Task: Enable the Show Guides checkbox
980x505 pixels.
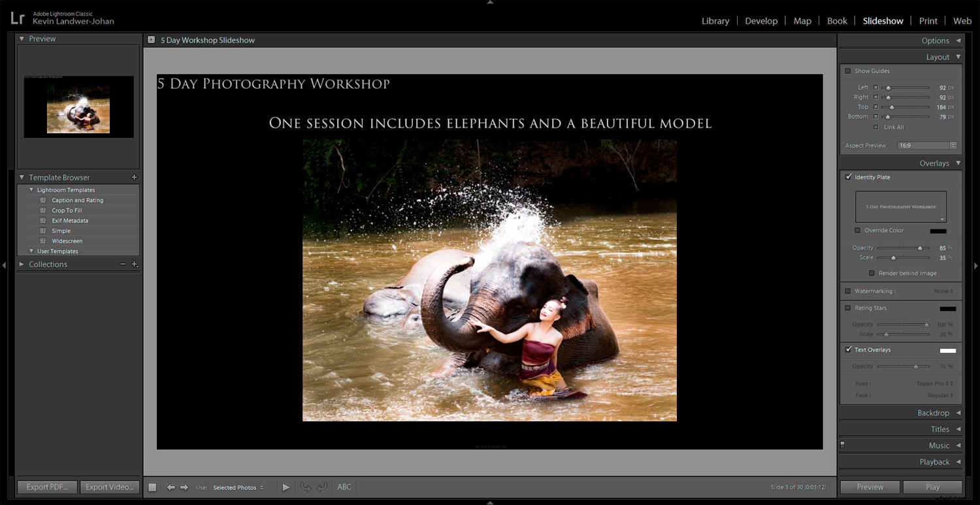Action: [x=847, y=71]
